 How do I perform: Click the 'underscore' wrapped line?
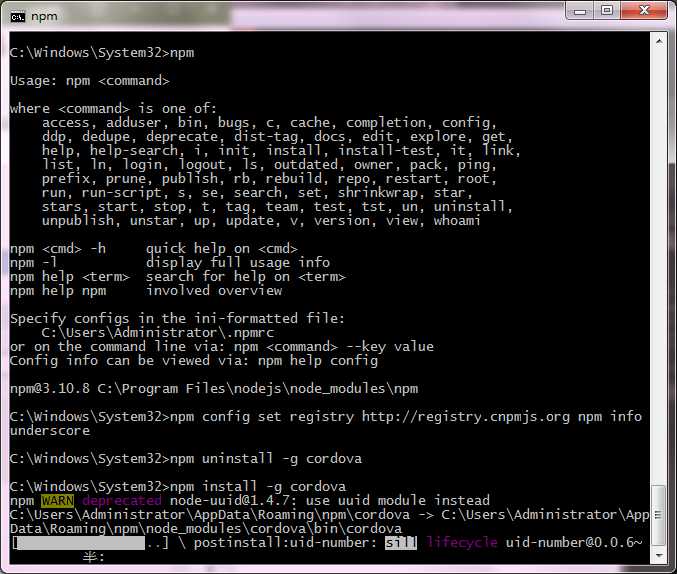(x=50, y=431)
